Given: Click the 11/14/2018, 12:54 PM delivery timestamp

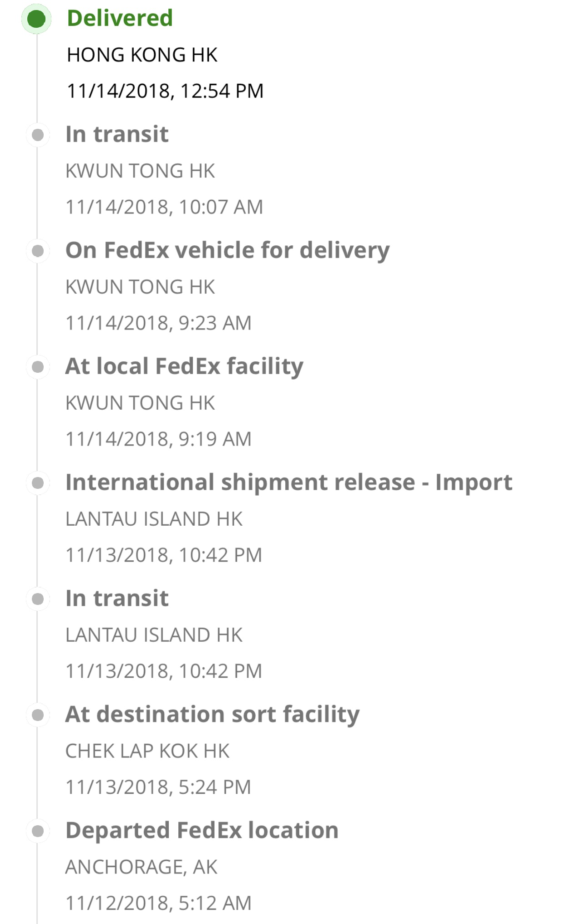Looking at the screenshot, I should tap(165, 91).
